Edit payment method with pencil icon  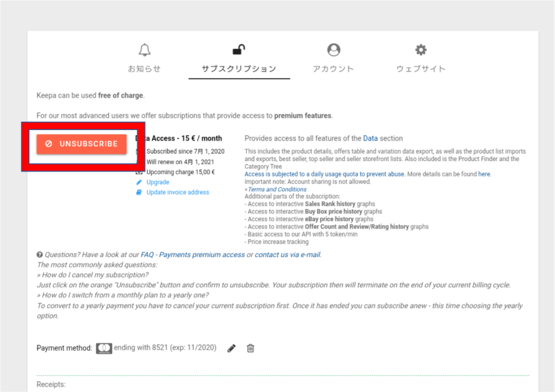click(x=231, y=348)
